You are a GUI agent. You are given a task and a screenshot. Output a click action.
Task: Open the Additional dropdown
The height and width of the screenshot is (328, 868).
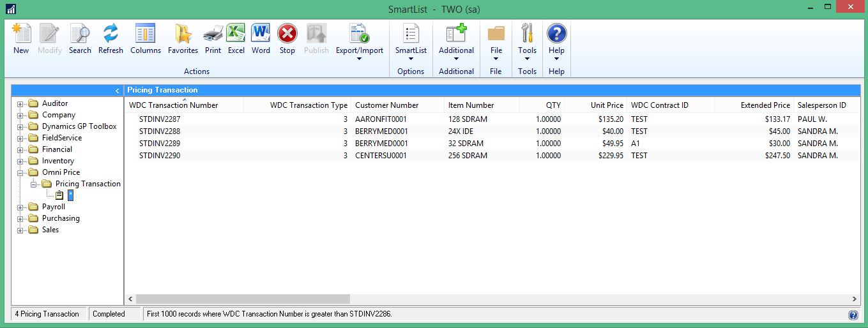456,42
